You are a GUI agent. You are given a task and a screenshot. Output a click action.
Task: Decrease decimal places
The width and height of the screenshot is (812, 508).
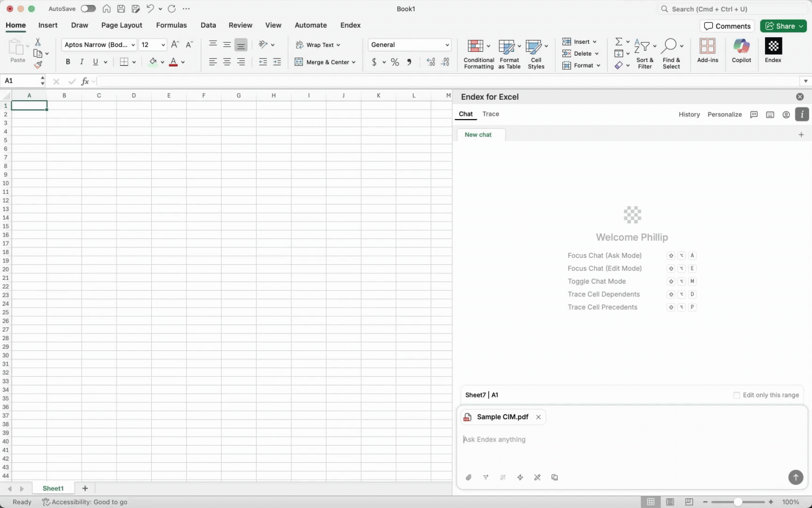click(x=445, y=62)
